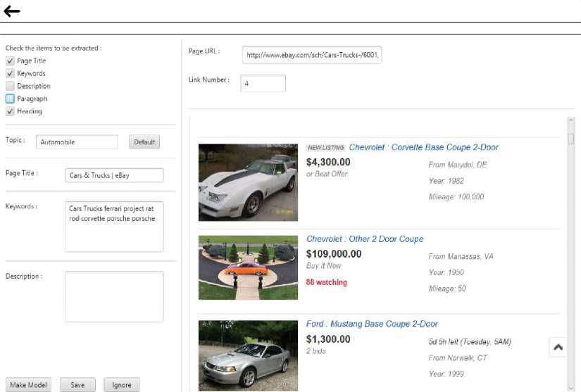Click the $1,300.00 price text

click(x=328, y=339)
